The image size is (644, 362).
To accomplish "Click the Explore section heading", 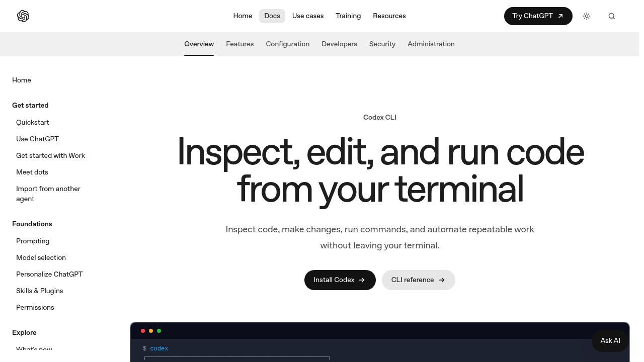I will click(x=24, y=333).
